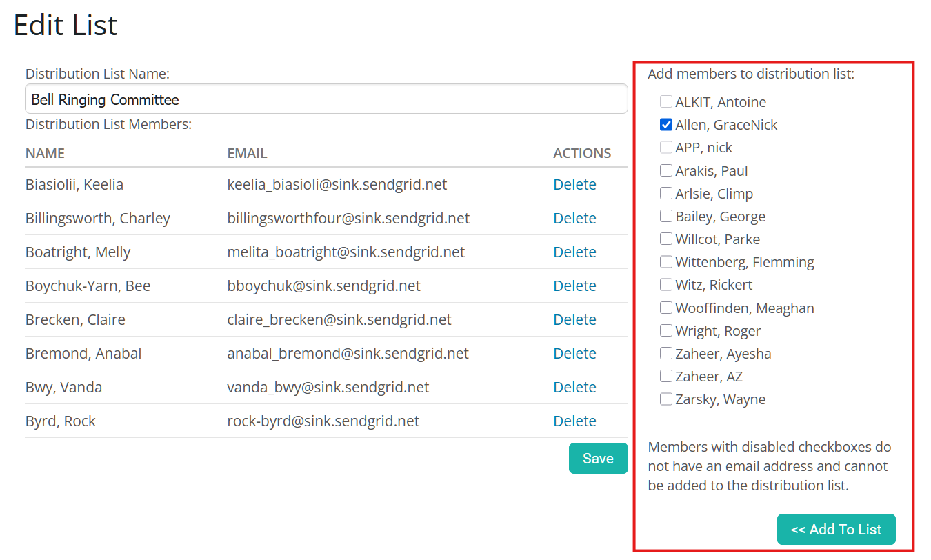Select the Witz, Rickert checkbox

(666, 284)
